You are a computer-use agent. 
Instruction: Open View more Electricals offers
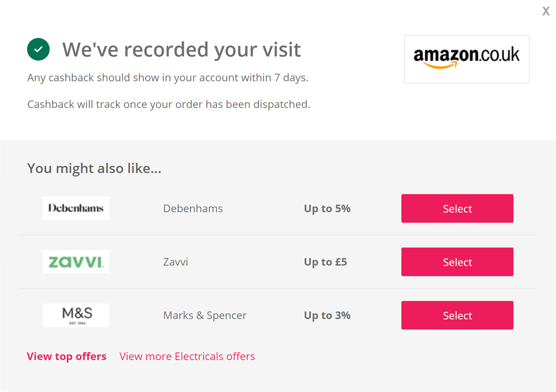click(x=187, y=356)
